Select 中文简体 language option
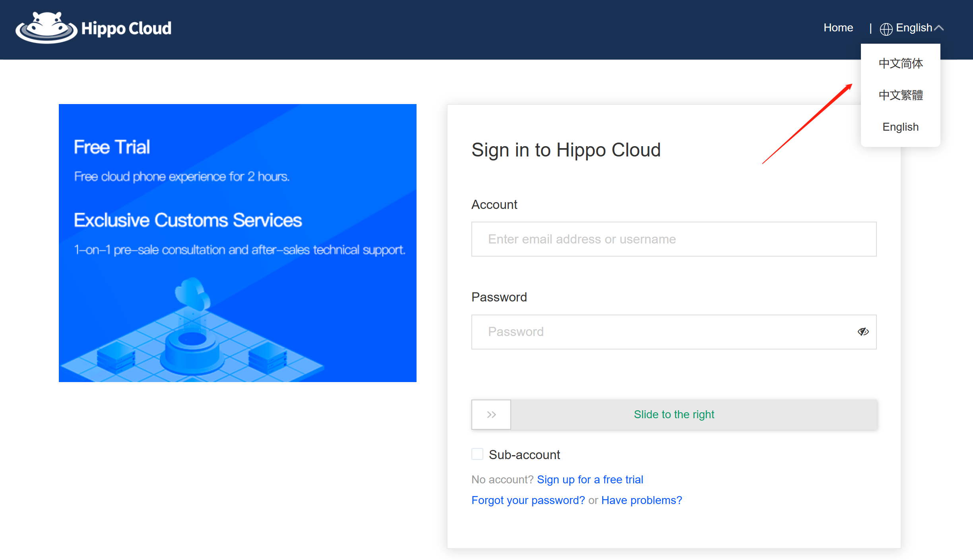The height and width of the screenshot is (560, 973). point(900,64)
